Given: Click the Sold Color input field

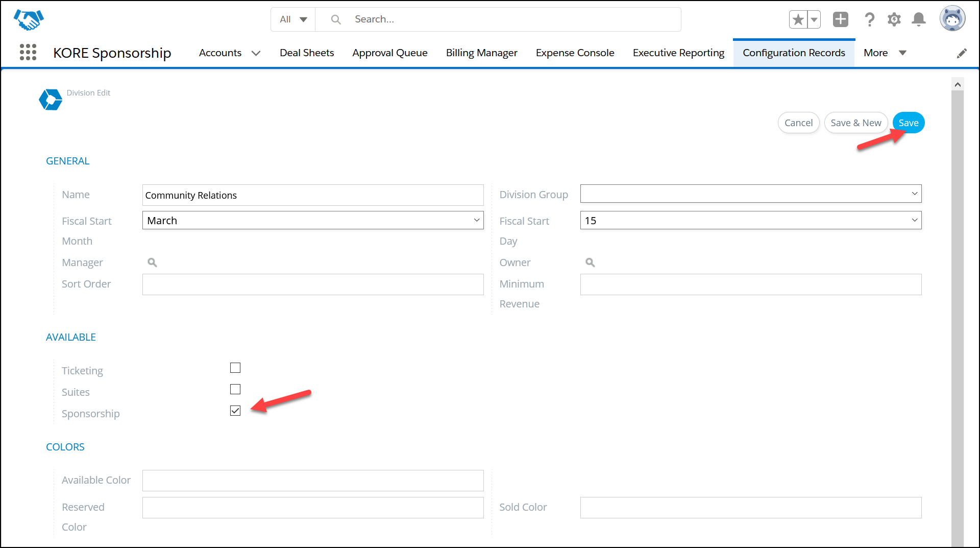Looking at the screenshot, I should tap(751, 508).
